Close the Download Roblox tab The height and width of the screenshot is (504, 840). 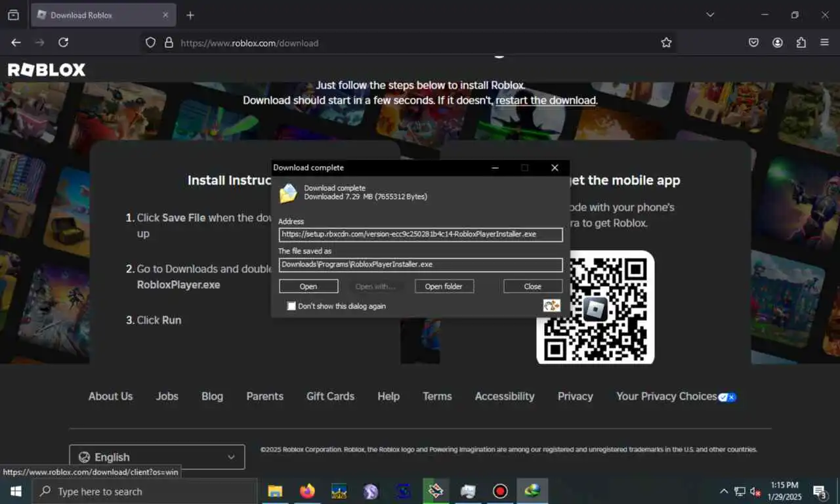click(165, 15)
